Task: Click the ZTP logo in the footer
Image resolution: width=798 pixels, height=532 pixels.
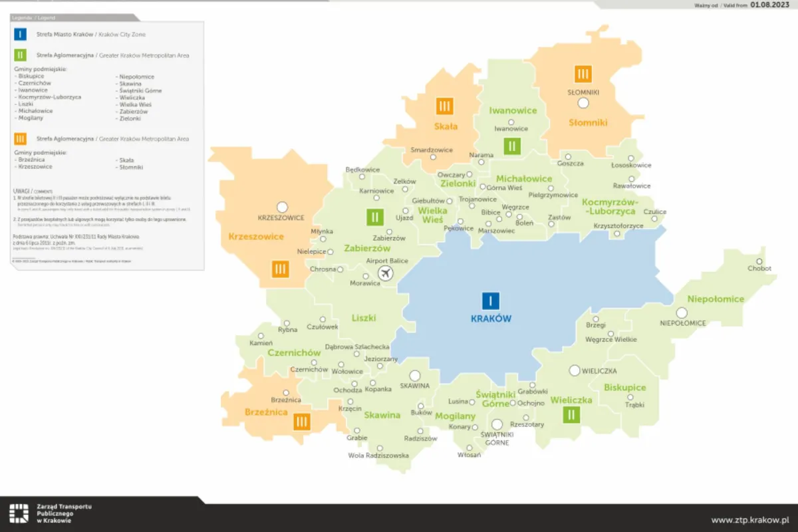Action: [19, 513]
